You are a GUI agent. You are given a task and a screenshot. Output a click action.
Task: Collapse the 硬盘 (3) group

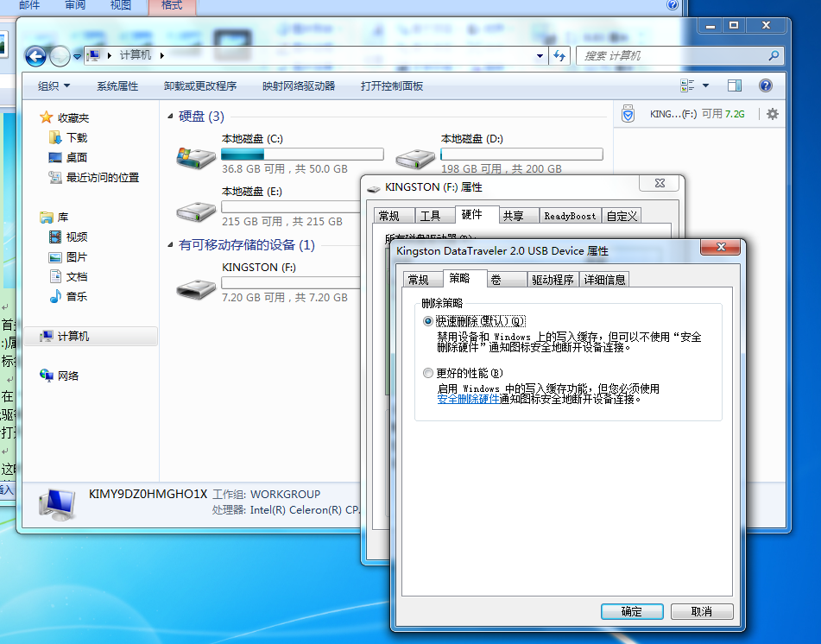click(170, 117)
